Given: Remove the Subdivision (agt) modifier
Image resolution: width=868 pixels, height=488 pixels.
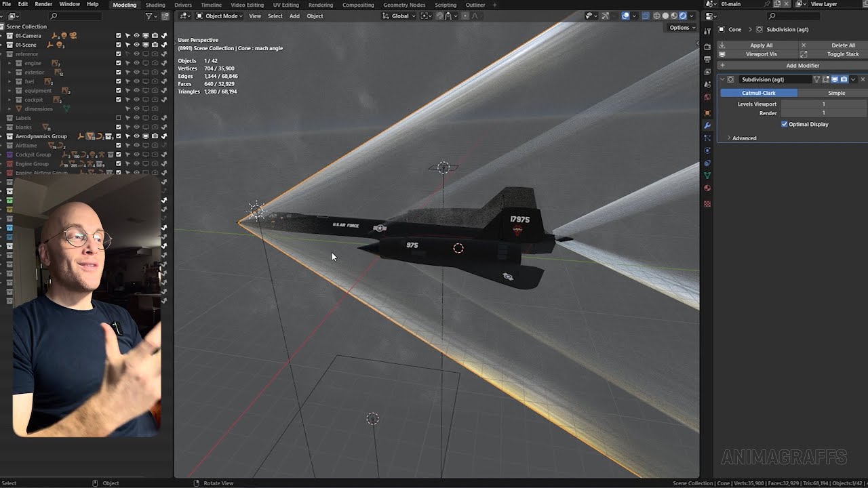Looking at the screenshot, I should [x=863, y=79].
